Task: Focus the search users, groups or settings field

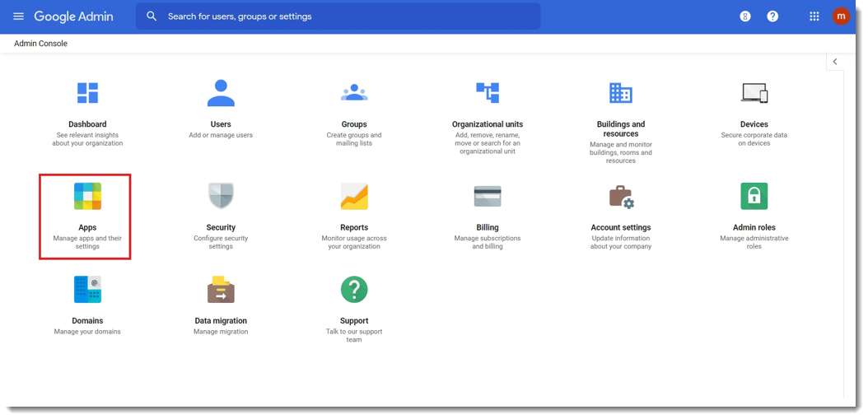Action: [x=338, y=16]
